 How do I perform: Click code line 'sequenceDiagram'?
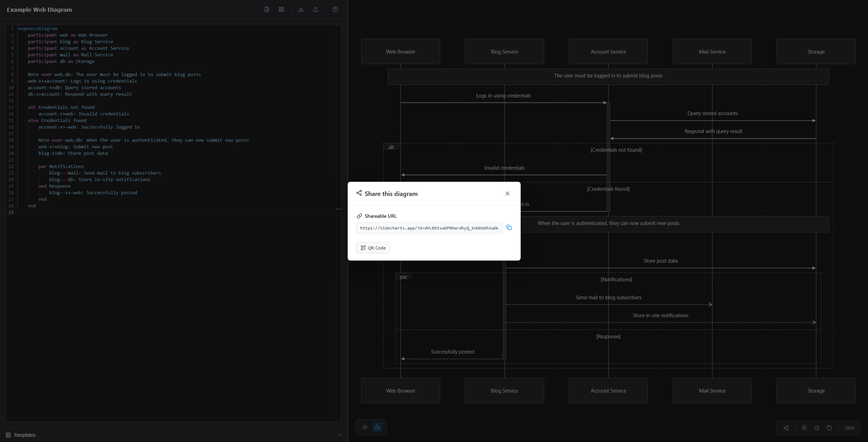[37, 29]
